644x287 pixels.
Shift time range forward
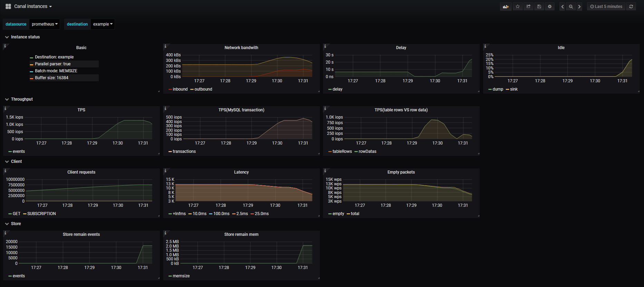(579, 7)
